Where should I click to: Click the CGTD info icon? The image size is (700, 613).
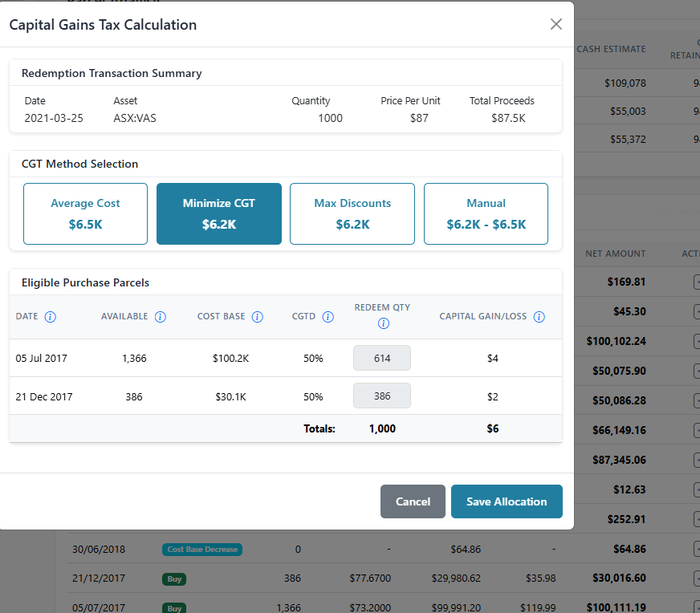tap(328, 317)
